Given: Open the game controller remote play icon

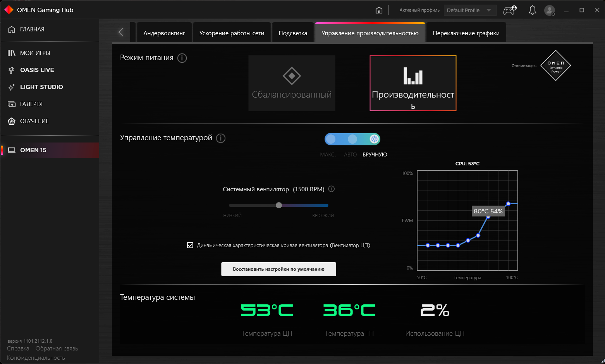Looking at the screenshot, I should [510, 10].
